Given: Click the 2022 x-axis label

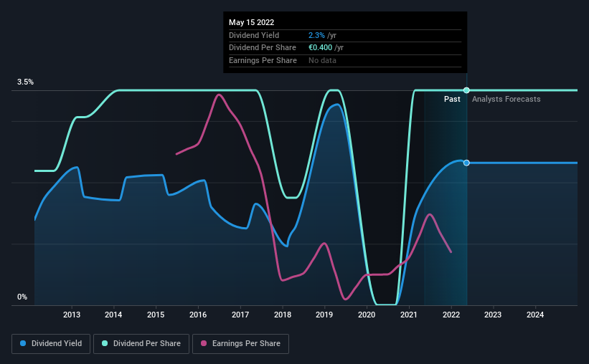Looking at the screenshot, I should coord(451,315).
